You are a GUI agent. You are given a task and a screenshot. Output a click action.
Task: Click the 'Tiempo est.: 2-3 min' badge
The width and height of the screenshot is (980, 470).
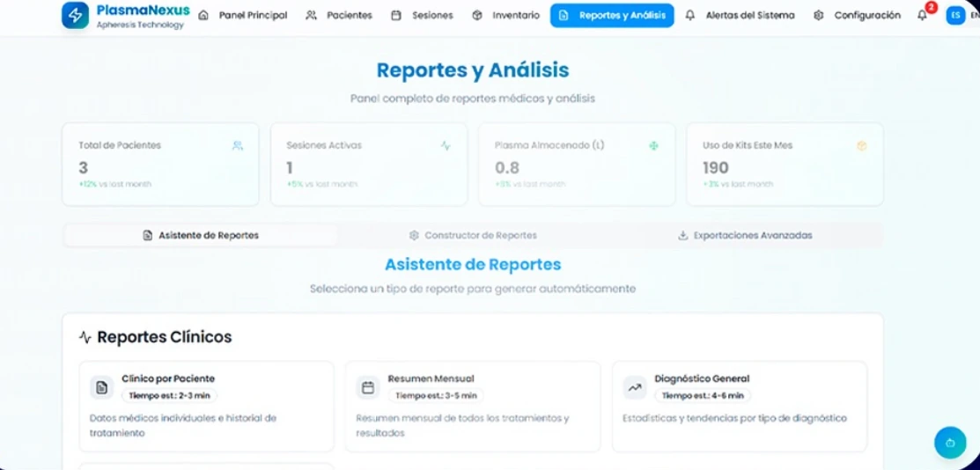pyautogui.click(x=169, y=395)
